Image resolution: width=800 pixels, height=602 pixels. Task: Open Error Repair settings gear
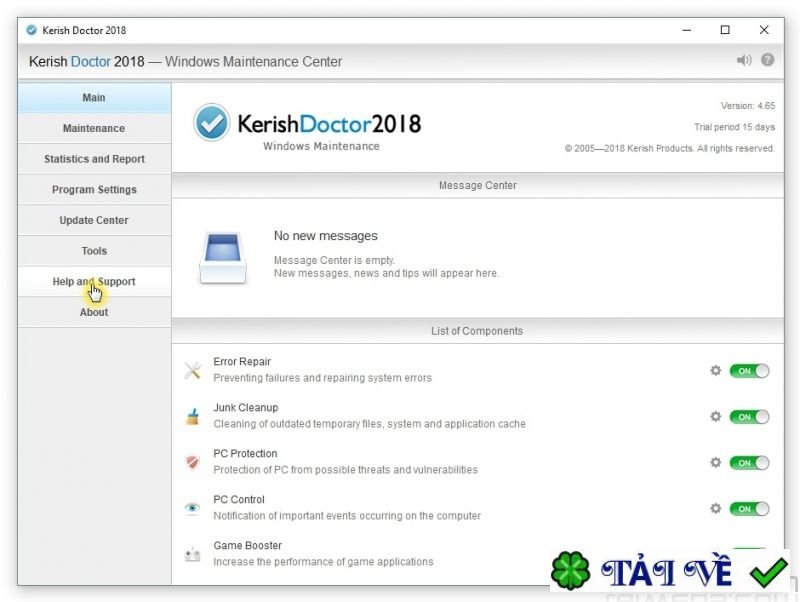pos(716,370)
